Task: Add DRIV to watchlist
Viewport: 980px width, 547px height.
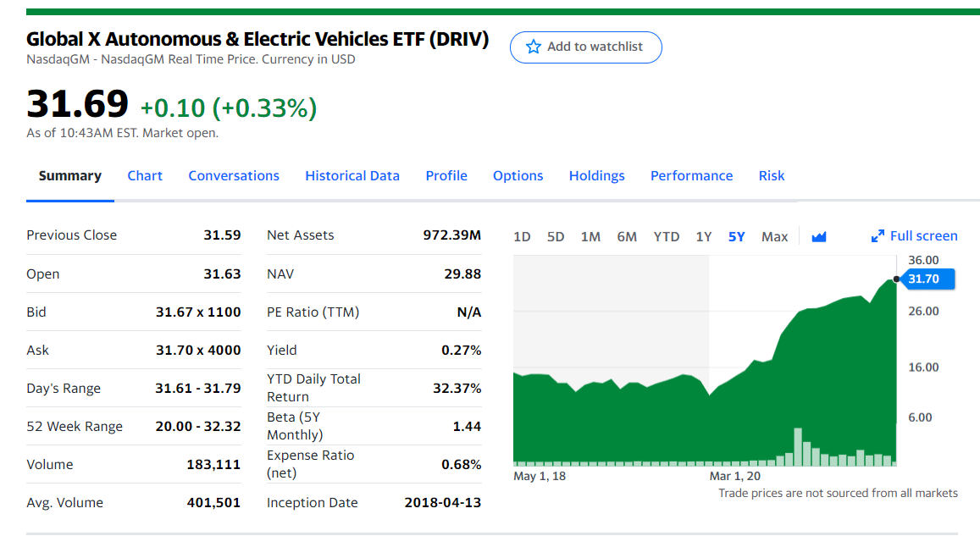Action: coord(585,47)
